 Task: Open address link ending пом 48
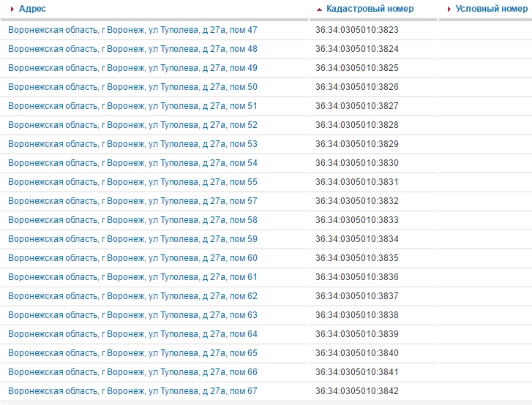click(x=132, y=49)
